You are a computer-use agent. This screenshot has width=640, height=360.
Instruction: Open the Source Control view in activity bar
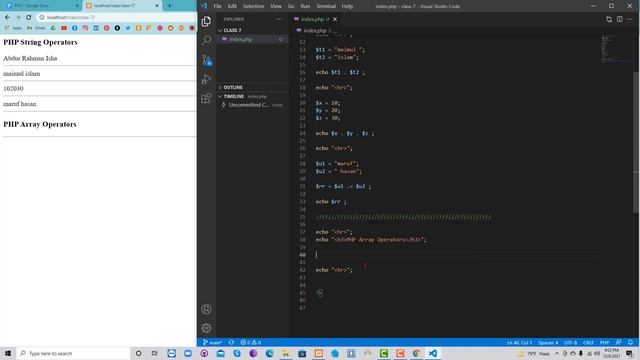pos(207,60)
